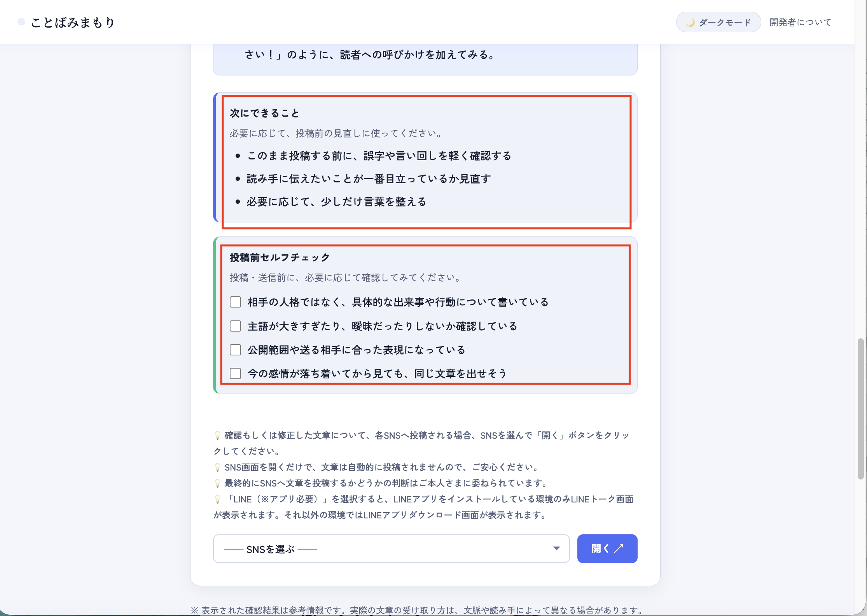The image size is (867, 616).
Task: Check 今の感情が落ち着いてから見ても checkbox
Action: click(x=235, y=374)
